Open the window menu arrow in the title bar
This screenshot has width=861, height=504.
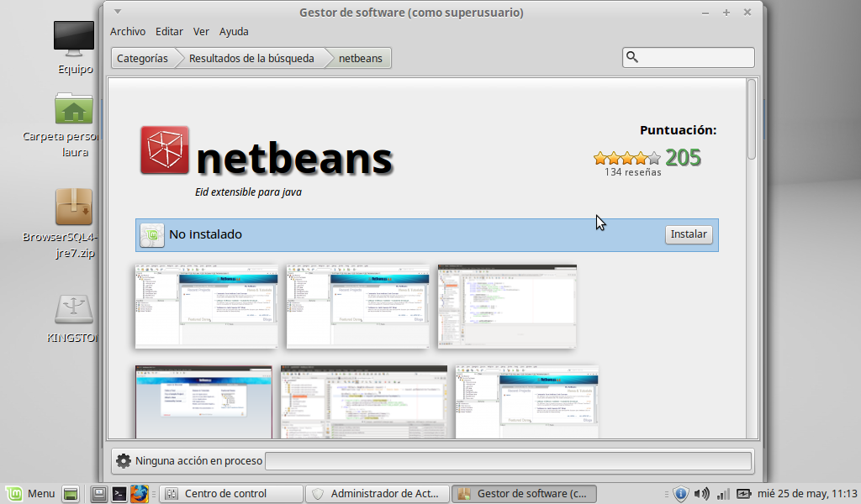(x=118, y=12)
